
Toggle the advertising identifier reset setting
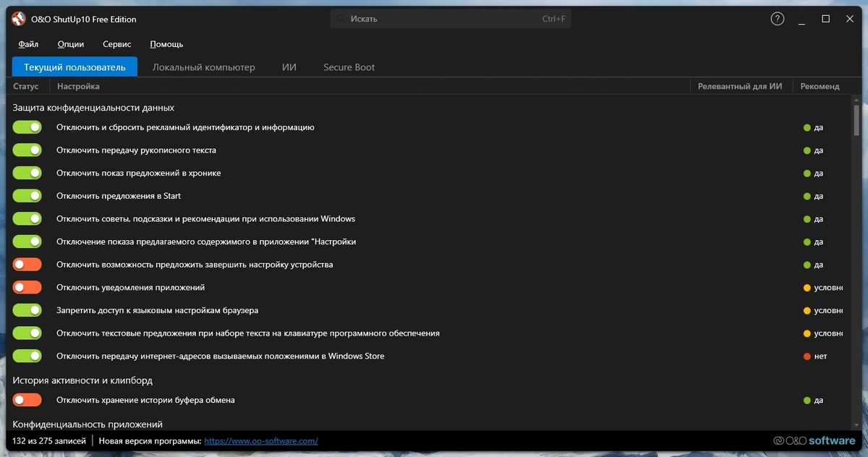coord(27,127)
